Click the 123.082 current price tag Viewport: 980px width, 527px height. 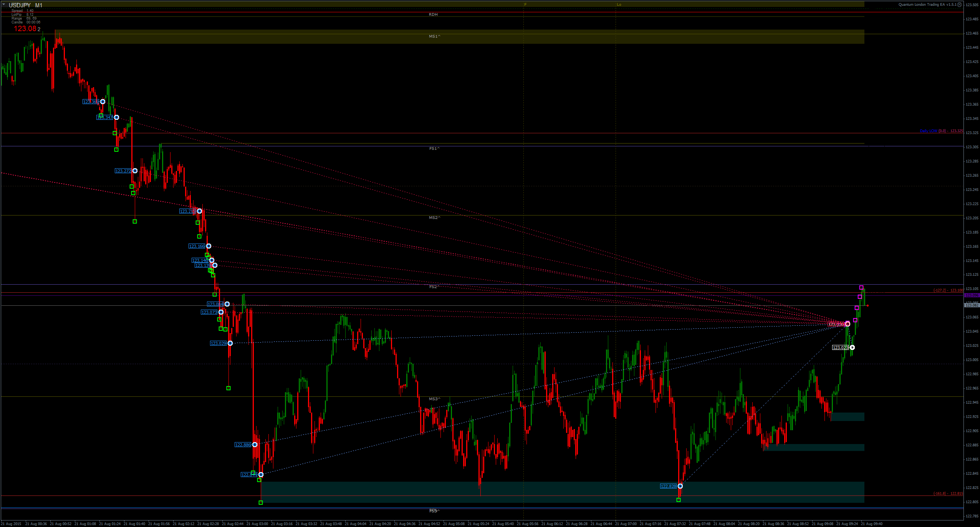coord(972,305)
